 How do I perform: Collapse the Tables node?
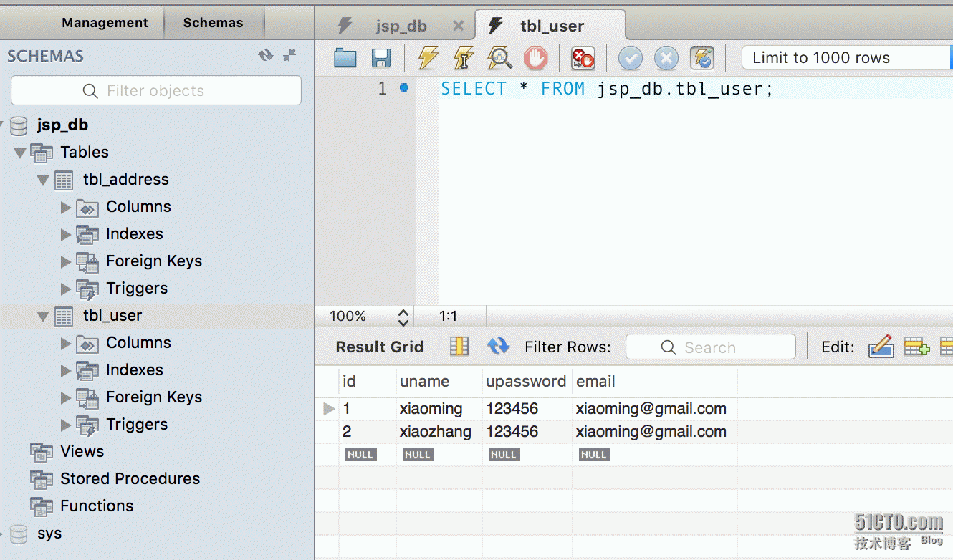tap(19, 153)
